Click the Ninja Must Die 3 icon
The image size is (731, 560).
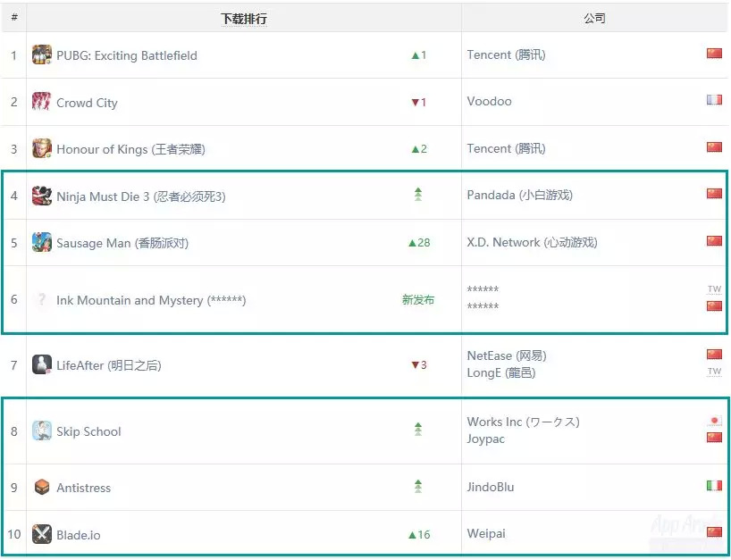(x=42, y=196)
